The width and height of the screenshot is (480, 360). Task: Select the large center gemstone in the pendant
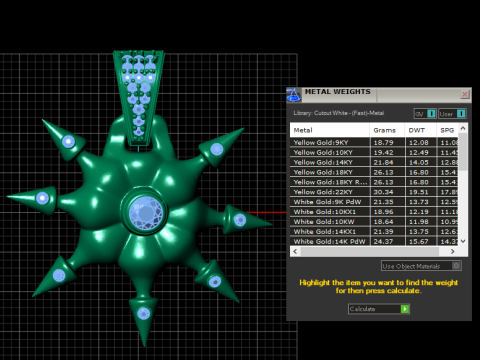click(146, 212)
